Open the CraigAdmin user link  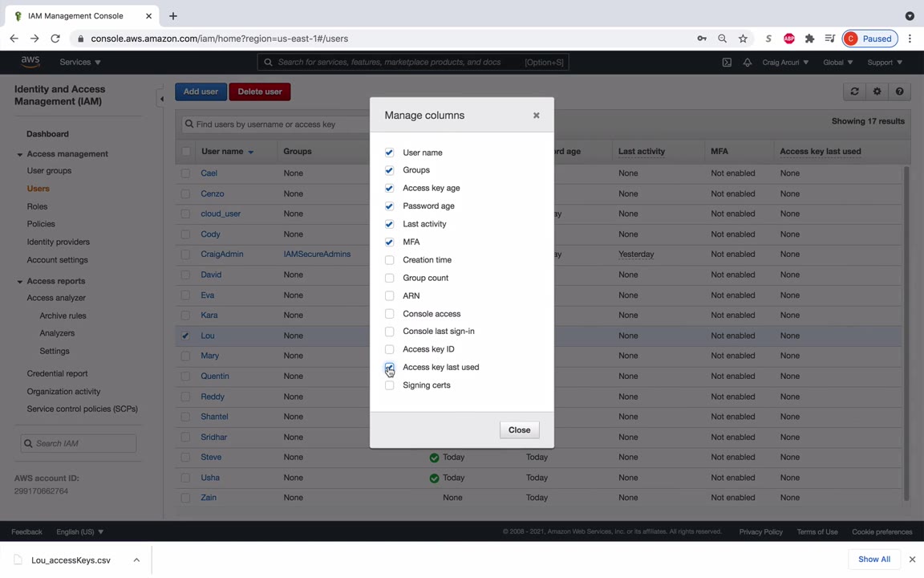click(221, 254)
